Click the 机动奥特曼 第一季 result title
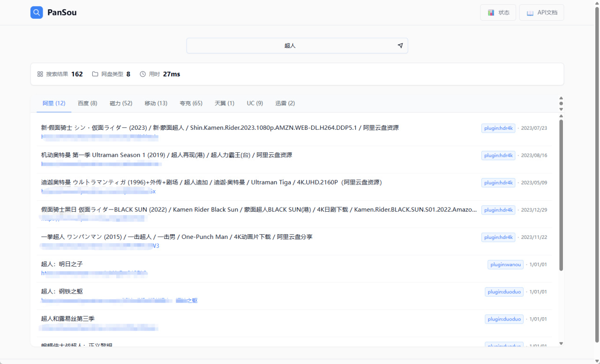Viewport: 600px width, 364px height. (x=166, y=155)
